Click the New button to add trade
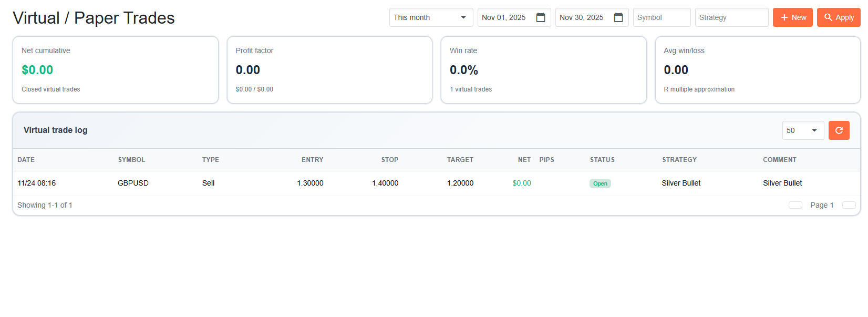 click(792, 17)
